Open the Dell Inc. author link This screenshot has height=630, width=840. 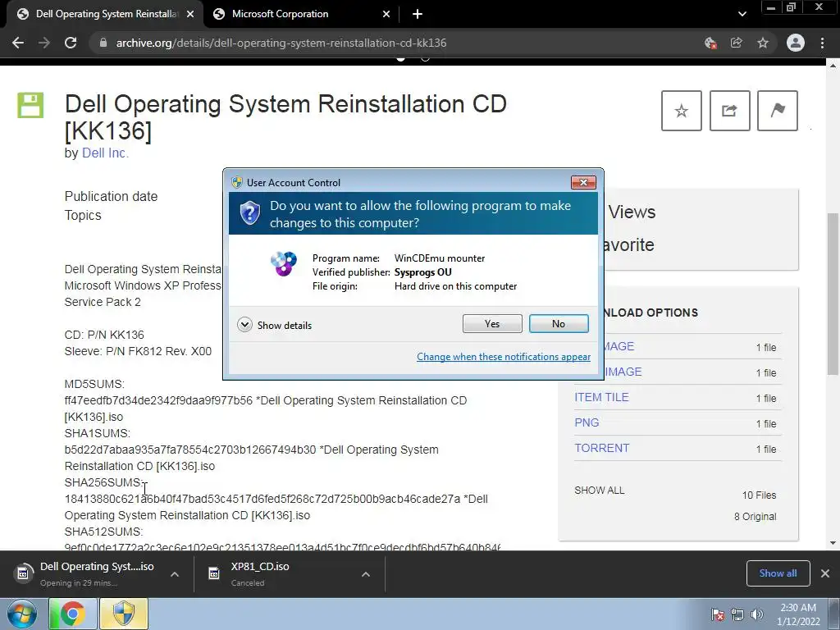(x=104, y=153)
